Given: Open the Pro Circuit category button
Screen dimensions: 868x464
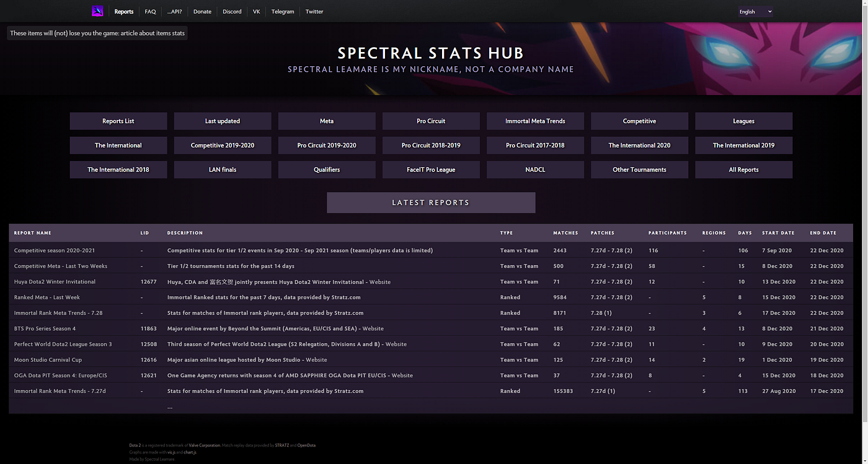Looking at the screenshot, I should point(431,121).
